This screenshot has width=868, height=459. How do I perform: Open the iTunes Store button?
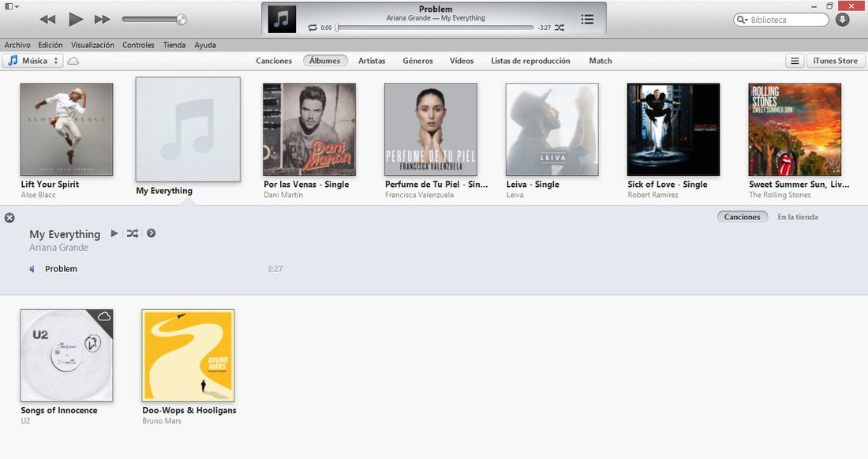[835, 61]
